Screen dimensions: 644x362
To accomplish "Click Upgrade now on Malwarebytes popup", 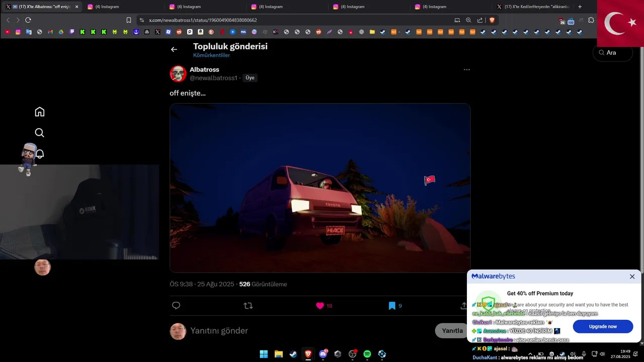I will click(x=603, y=326).
